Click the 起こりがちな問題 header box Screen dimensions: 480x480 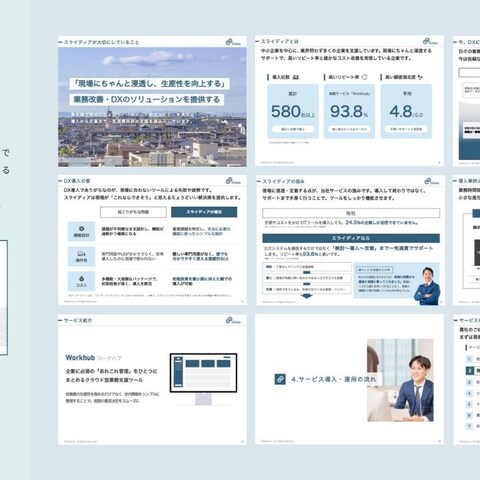click(x=133, y=212)
